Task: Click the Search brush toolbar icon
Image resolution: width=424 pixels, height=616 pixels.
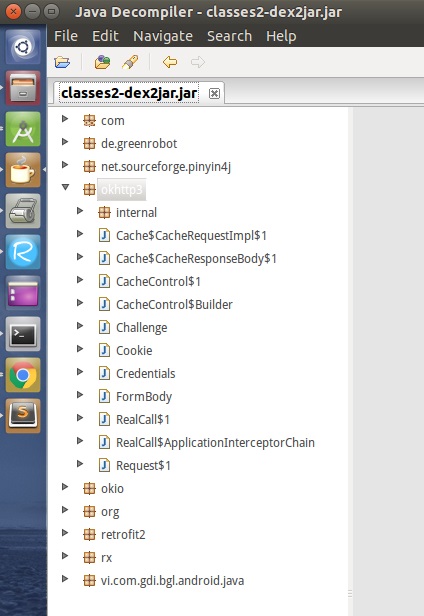Action: pos(130,62)
